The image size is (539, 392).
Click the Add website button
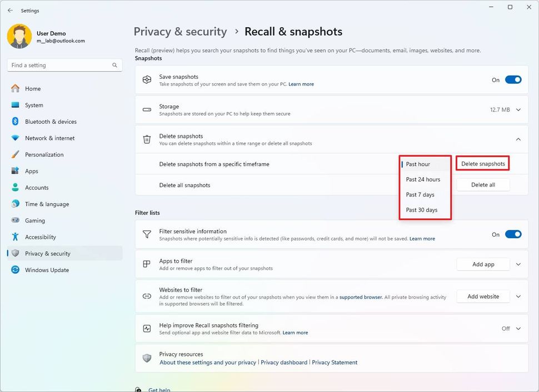[483, 296]
